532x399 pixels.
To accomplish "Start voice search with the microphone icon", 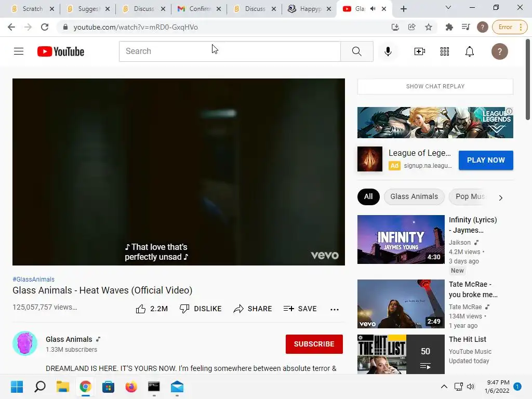I will 388,51.
